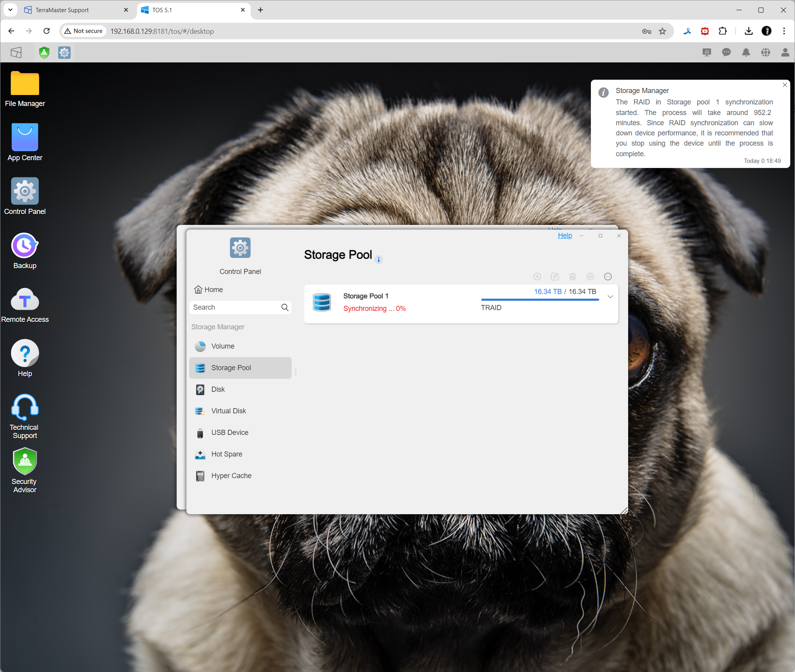Expand Storage Pool 1 details chevron
This screenshot has height=672, width=795.
click(x=610, y=297)
